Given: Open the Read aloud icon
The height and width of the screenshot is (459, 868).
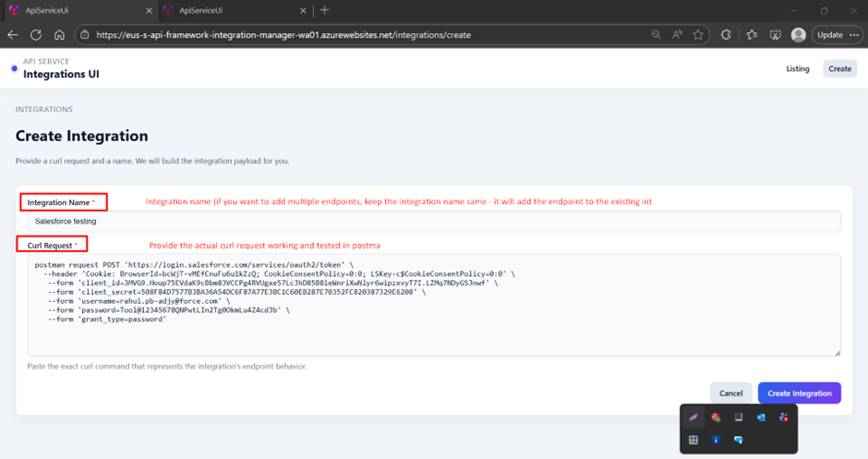Looking at the screenshot, I should pyautogui.click(x=677, y=35).
